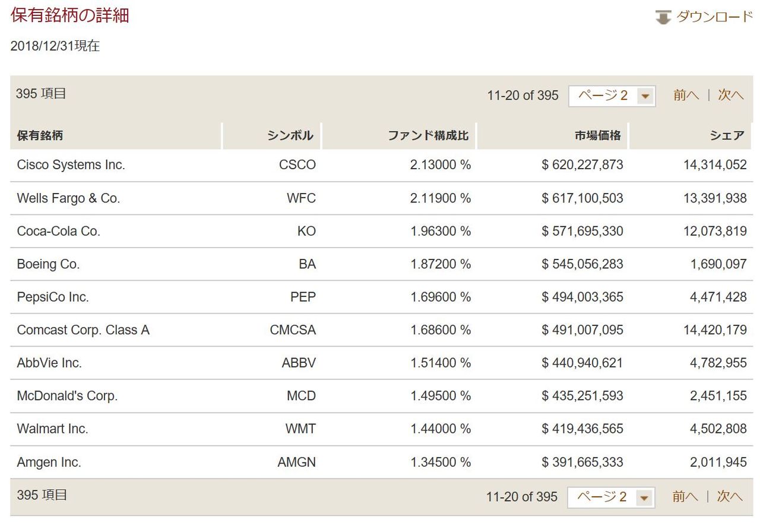Open the top ページ 2 dropdown

pos(612,96)
